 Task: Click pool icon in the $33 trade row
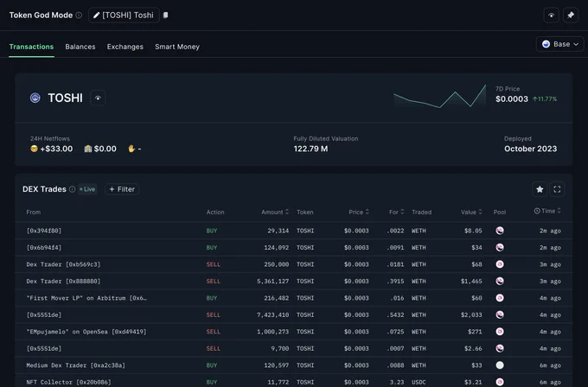(x=500, y=365)
